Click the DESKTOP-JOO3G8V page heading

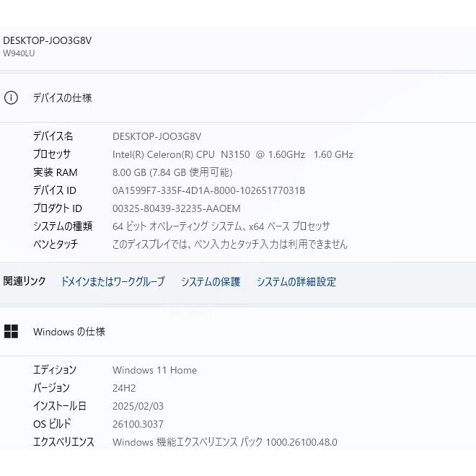pyautogui.click(x=48, y=40)
